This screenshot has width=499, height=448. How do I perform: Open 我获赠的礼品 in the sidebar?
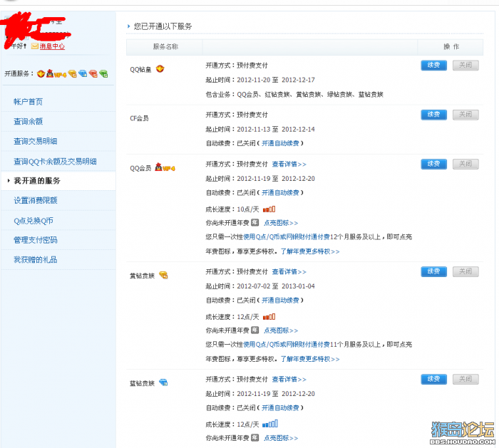[36, 260]
